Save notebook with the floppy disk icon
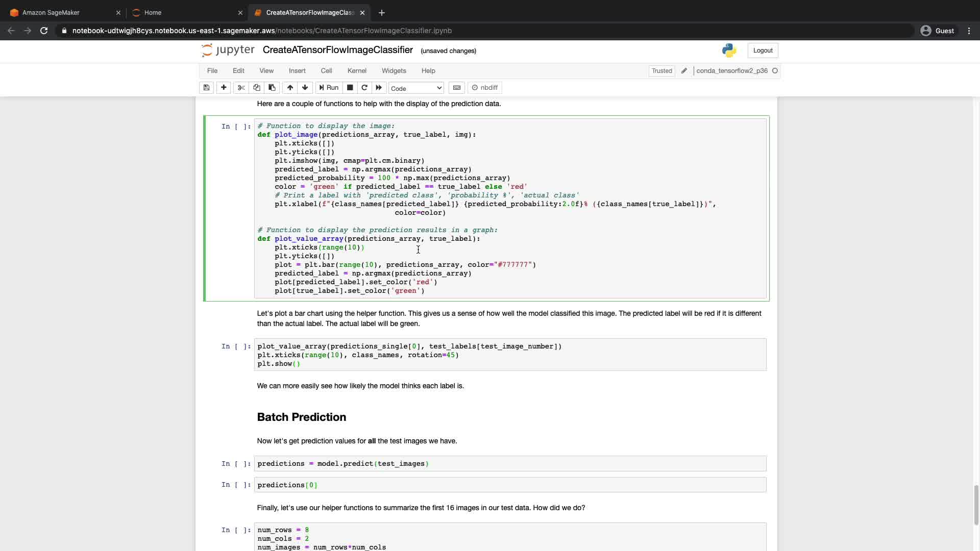The height and width of the screenshot is (551, 980). point(206,88)
